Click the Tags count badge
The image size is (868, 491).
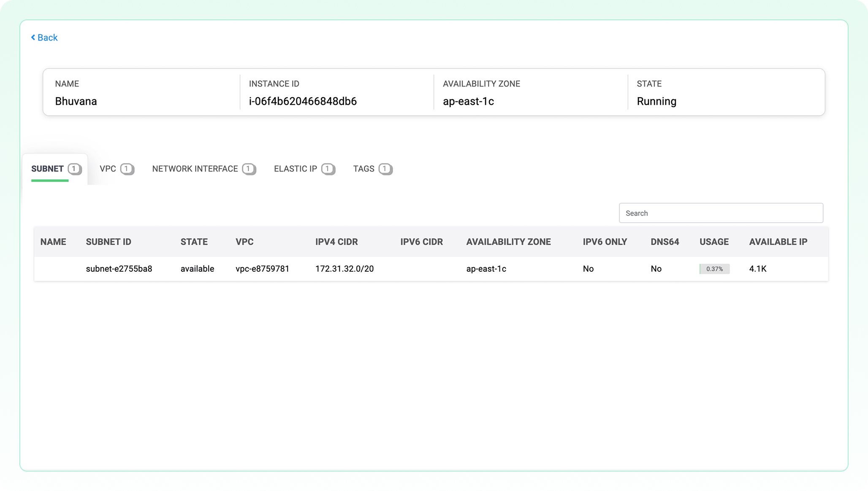click(x=385, y=169)
